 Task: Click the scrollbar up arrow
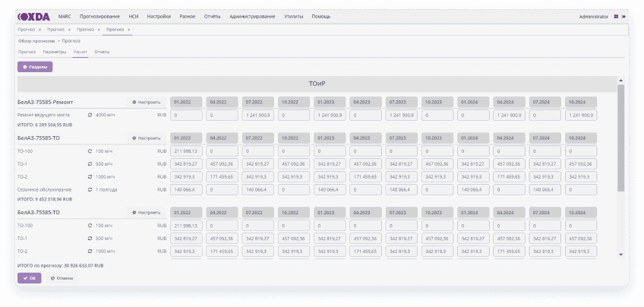[x=620, y=81]
